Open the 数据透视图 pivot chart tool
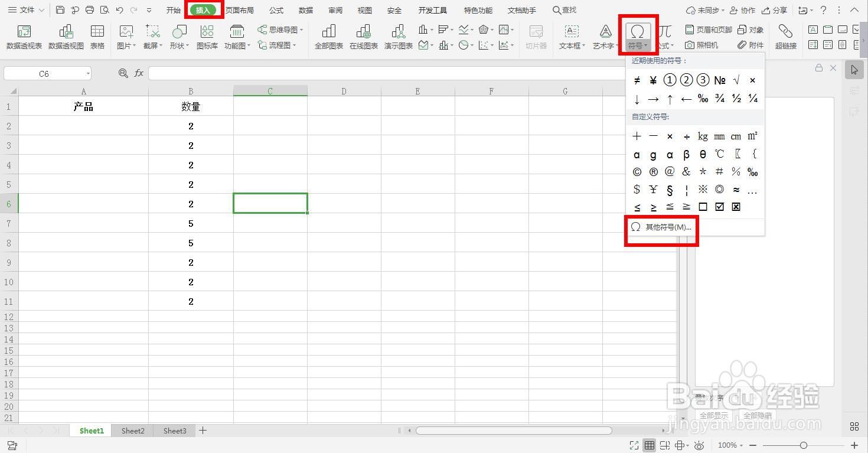 (x=66, y=37)
